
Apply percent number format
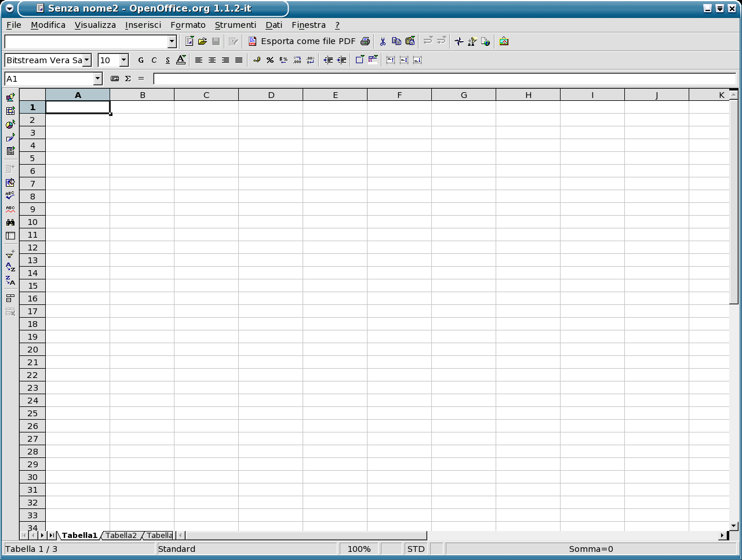[270, 60]
